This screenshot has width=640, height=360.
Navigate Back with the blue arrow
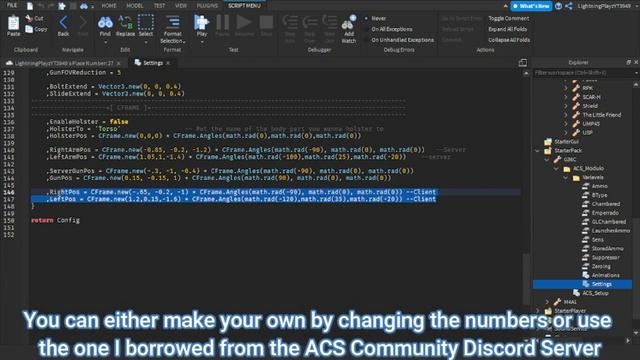coord(63,22)
